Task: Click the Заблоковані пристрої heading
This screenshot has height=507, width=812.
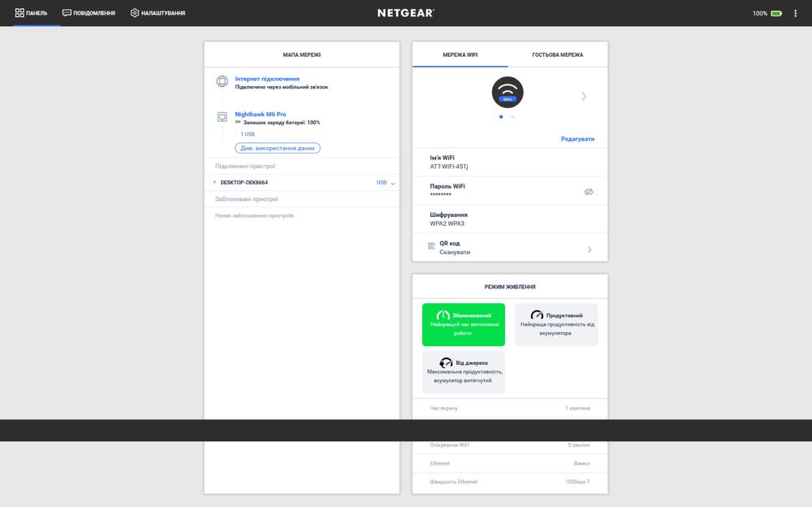Action: click(247, 199)
